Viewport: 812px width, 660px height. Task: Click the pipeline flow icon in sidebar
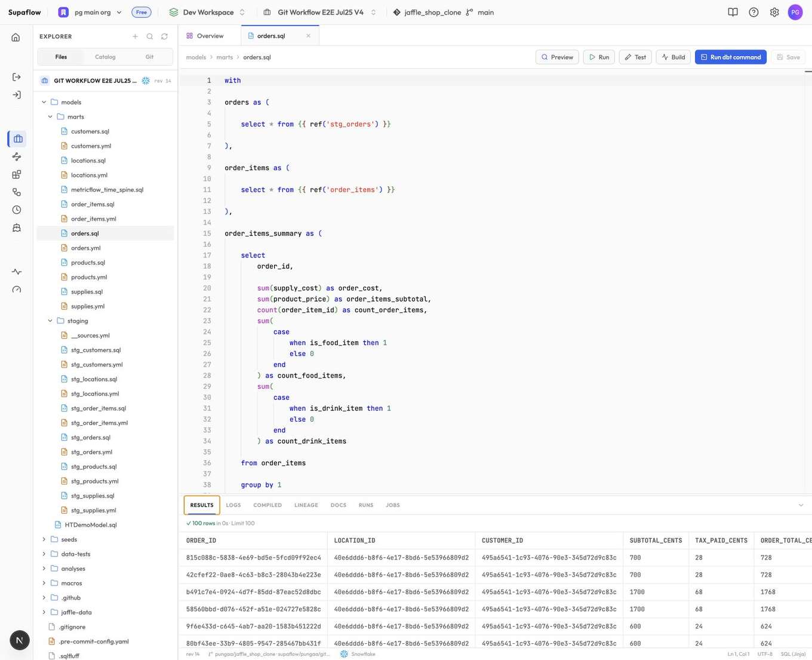17,156
